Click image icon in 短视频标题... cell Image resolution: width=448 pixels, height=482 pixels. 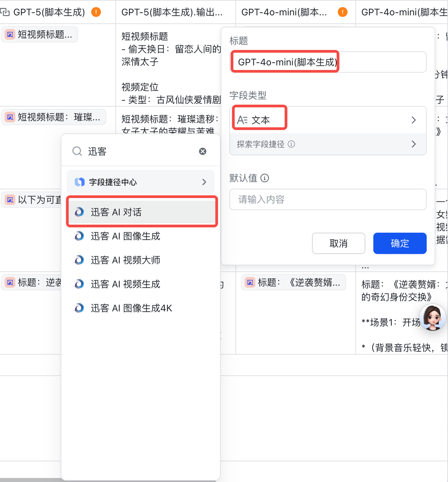click(x=10, y=35)
